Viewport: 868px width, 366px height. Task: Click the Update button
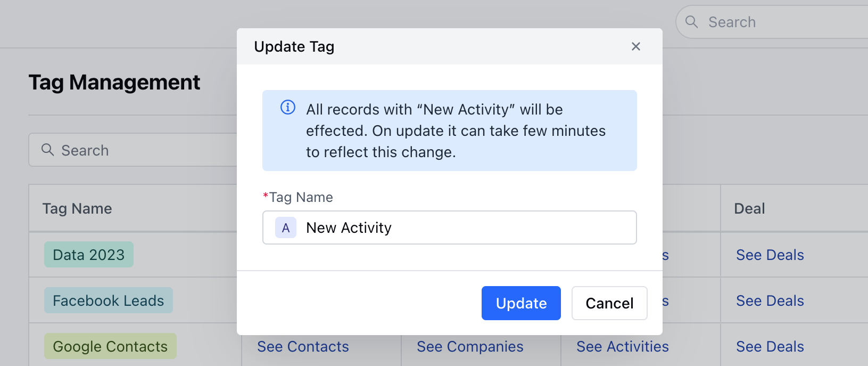pyautogui.click(x=521, y=303)
